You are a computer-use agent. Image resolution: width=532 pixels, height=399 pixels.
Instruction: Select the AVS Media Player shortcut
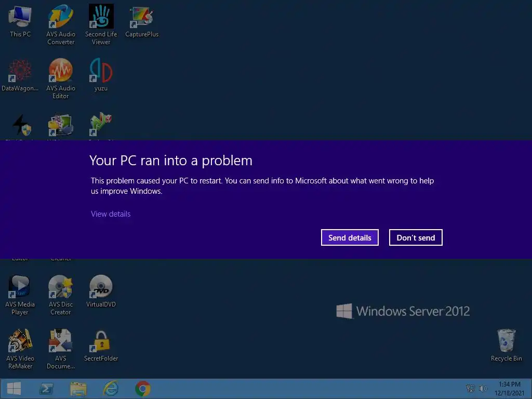coord(20,295)
